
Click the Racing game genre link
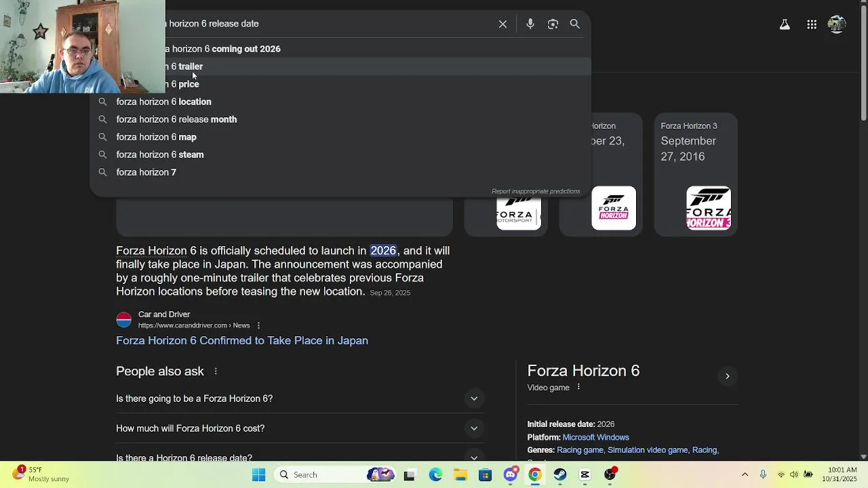coord(580,450)
